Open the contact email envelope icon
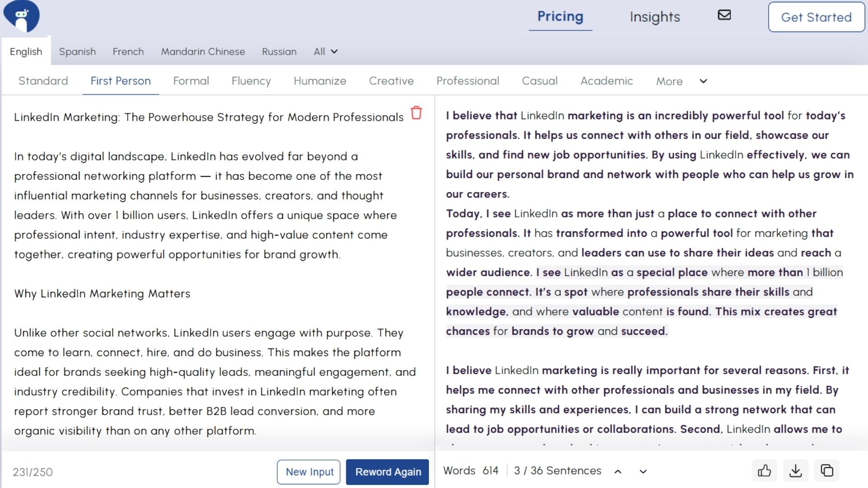The image size is (868, 488). [x=724, y=15]
